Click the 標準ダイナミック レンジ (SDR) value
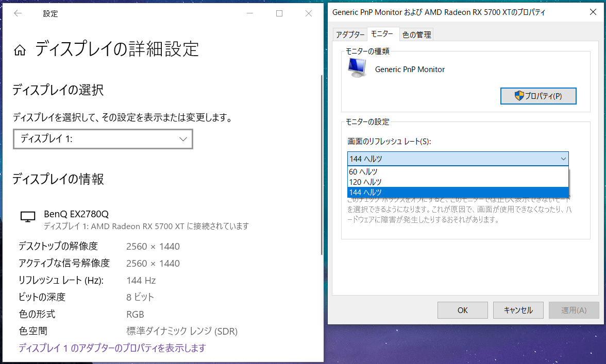The height and width of the screenshot is (364, 606). (182, 331)
